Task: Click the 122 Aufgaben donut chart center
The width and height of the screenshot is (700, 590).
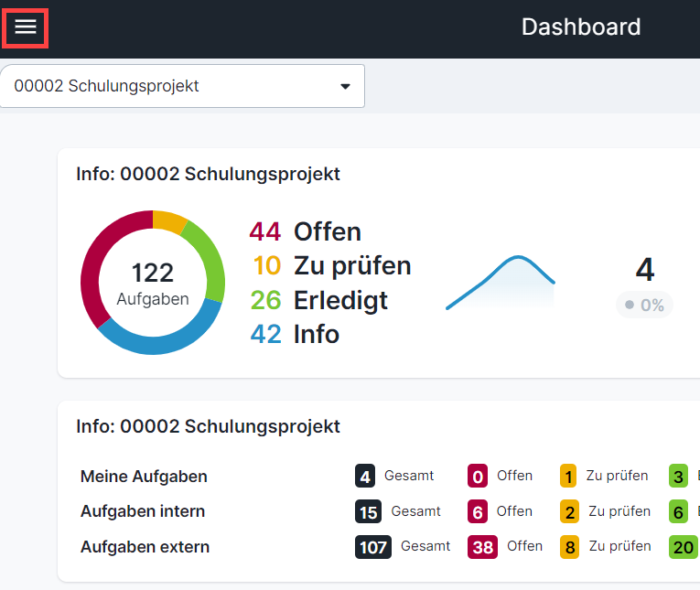Action: (153, 284)
